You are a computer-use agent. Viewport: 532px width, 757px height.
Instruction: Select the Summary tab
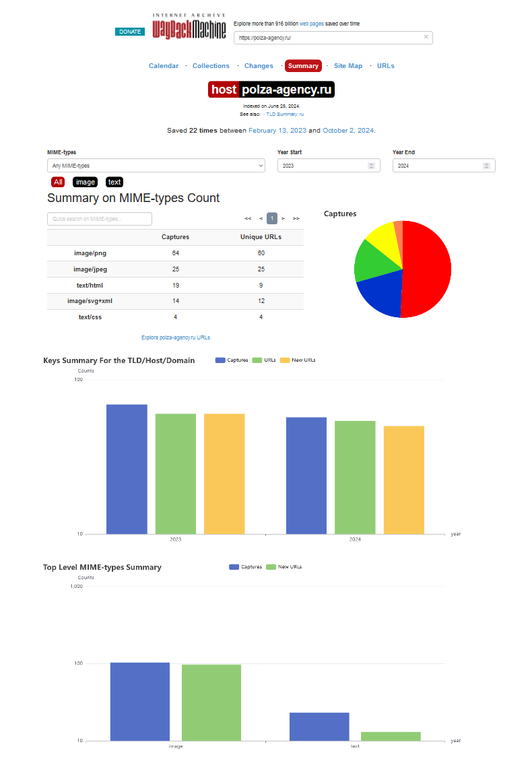click(x=303, y=65)
